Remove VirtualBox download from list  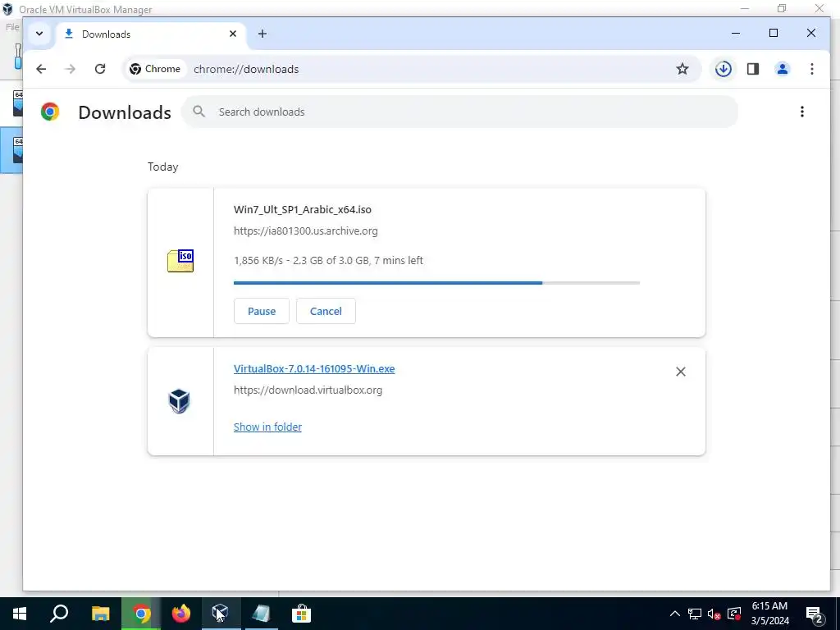tap(680, 372)
